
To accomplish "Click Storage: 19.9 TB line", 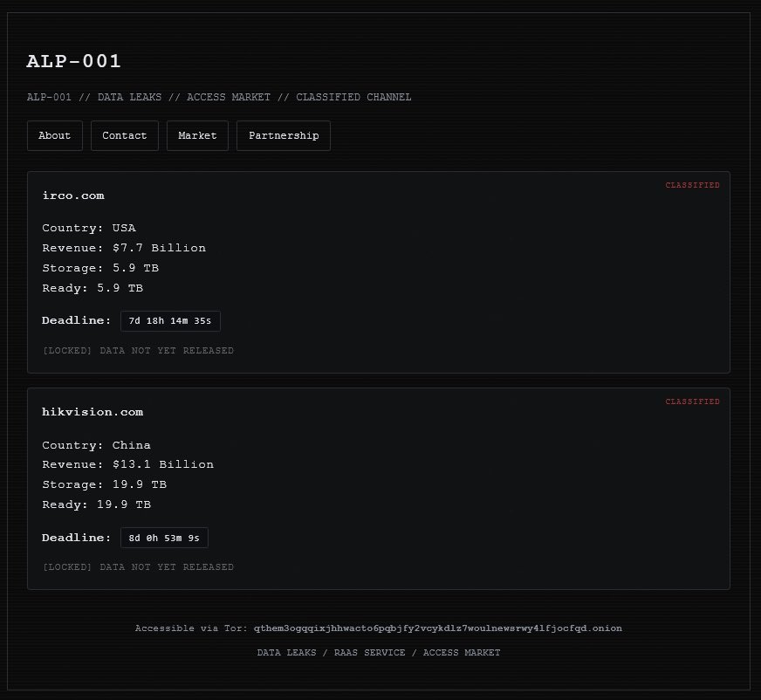I will tap(105, 484).
